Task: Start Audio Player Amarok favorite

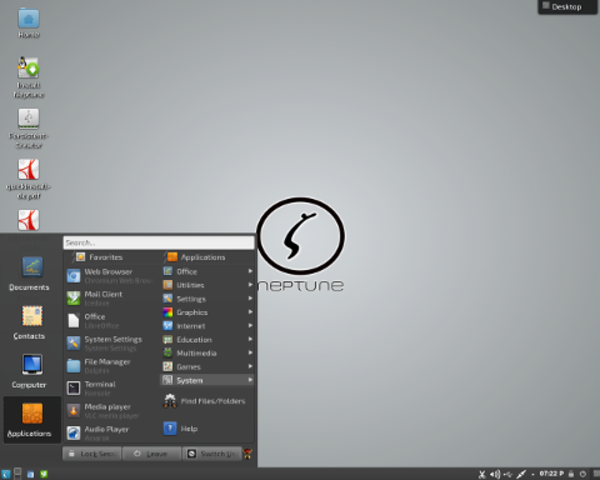Action: (110, 433)
